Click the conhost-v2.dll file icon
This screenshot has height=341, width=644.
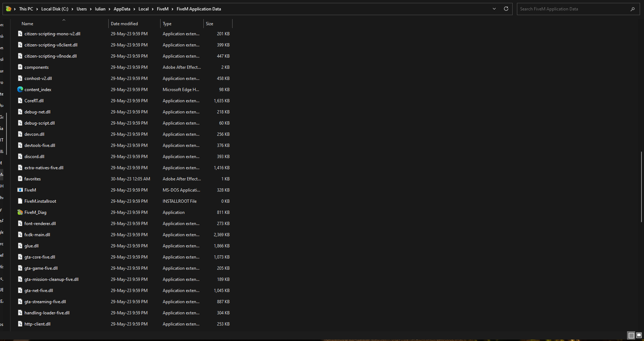click(x=20, y=78)
